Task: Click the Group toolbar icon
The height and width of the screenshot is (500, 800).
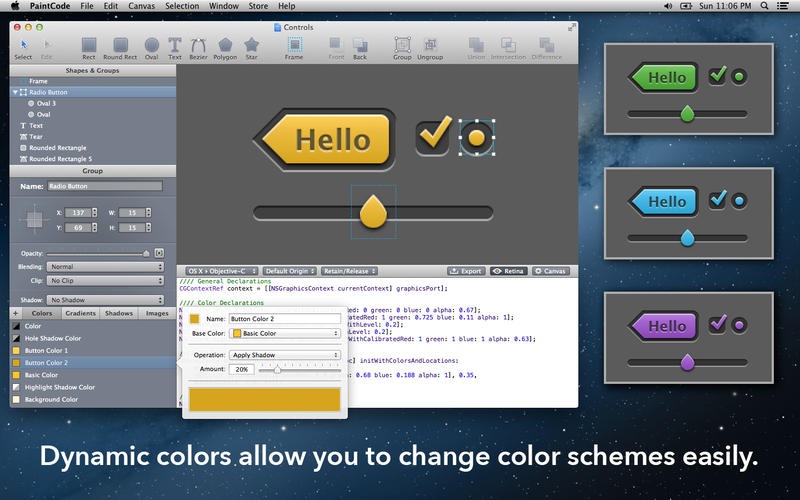Action: point(402,47)
